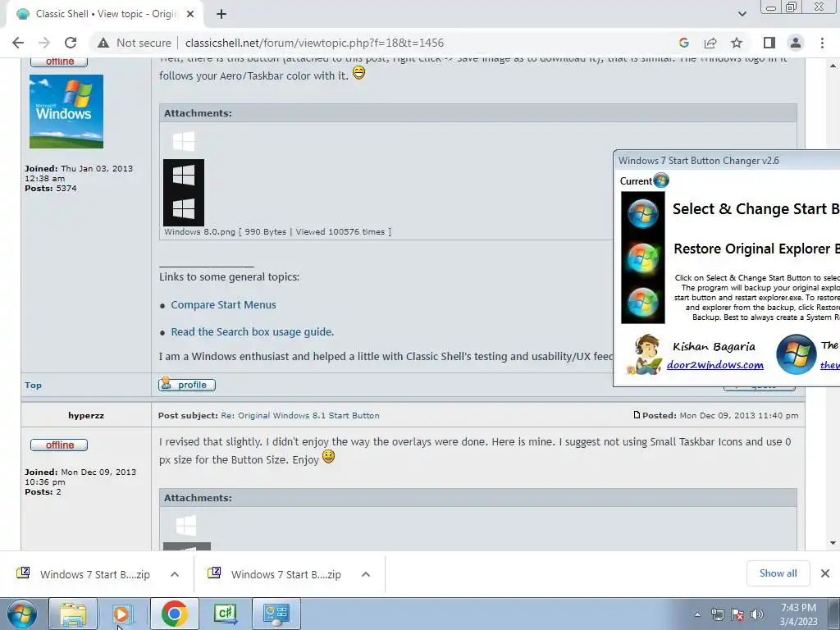Viewport: 840px width, 630px height.
Task: Toggle the Chrome side panel
Action: click(x=769, y=43)
